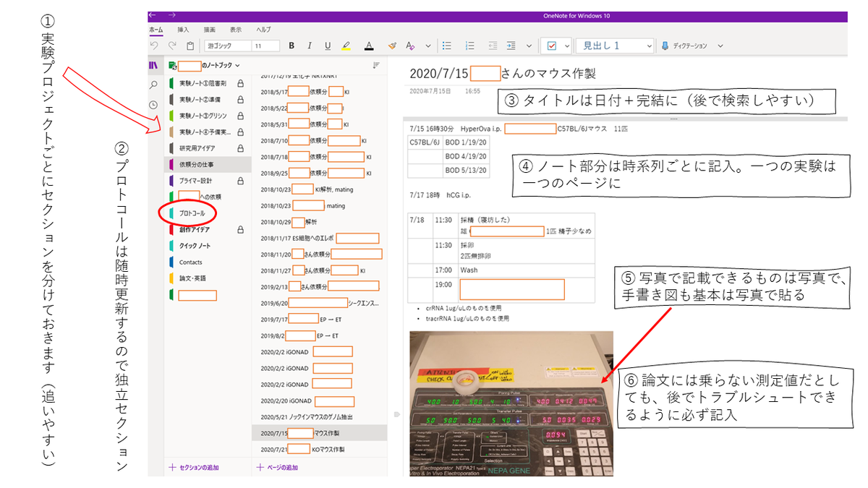Go forward using the title bar arrow
The height and width of the screenshot is (488, 868).
171,15
